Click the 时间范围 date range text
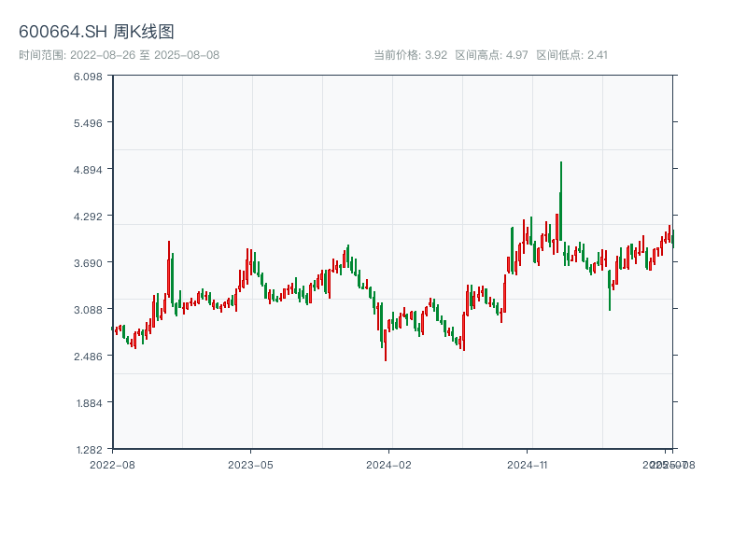 [119, 55]
